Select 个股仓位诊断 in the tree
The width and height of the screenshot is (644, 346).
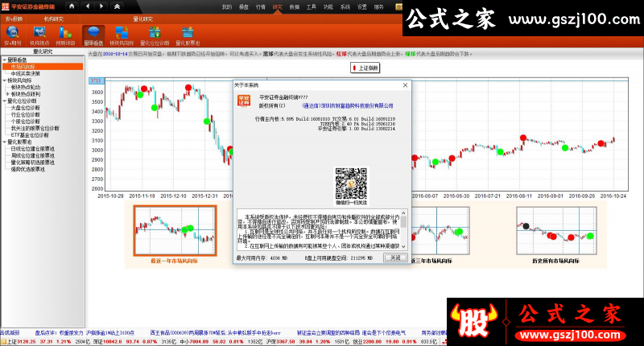[x=26, y=122]
